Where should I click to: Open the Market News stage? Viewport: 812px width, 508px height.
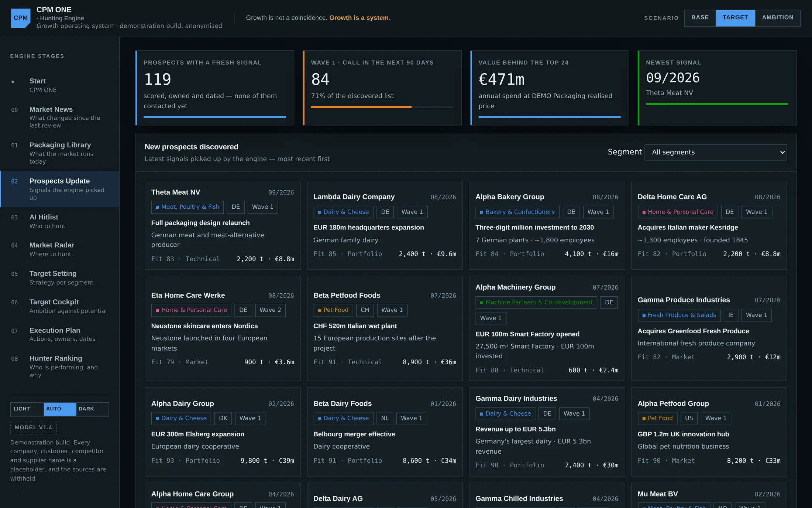tap(60, 117)
